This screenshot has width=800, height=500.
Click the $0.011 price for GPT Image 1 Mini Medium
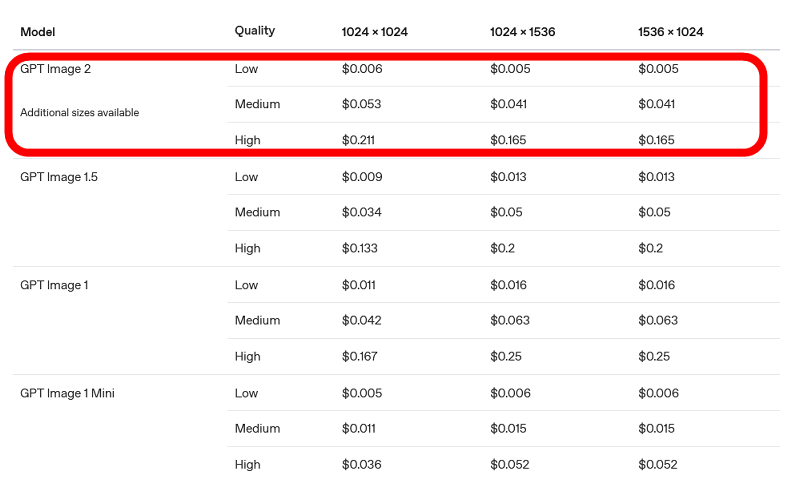358,428
